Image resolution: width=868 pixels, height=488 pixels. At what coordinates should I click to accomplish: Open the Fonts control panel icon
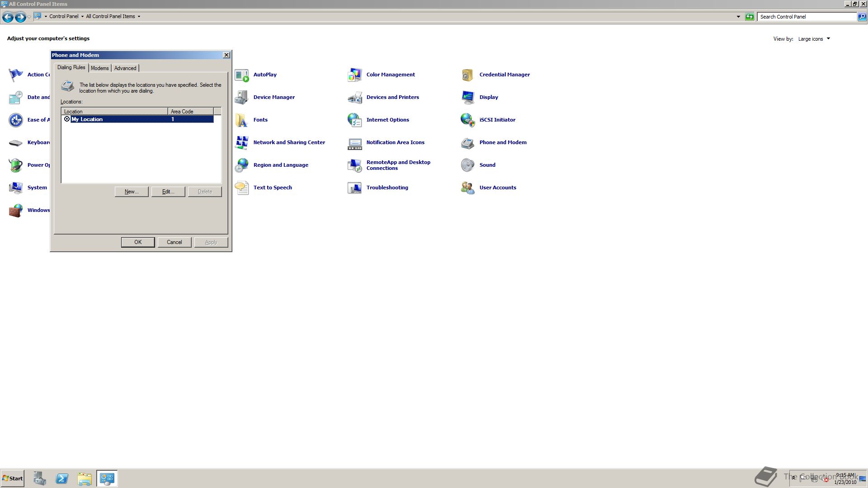[242, 120]
